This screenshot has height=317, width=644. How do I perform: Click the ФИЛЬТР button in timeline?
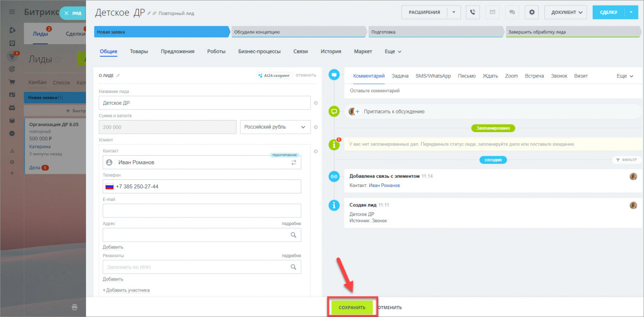pyautogui.click(x=626, y=160)
